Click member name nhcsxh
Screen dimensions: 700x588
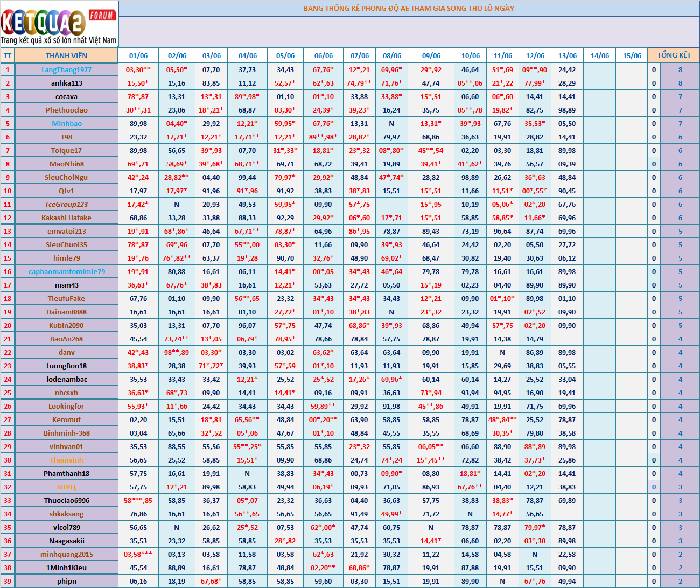[x=66, y=393]
